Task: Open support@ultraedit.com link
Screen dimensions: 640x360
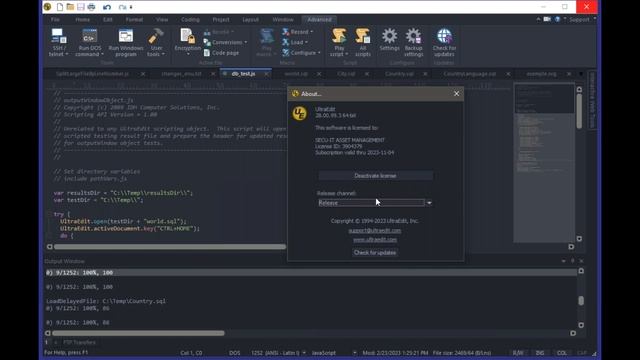Action: click(x=375, y=231)
